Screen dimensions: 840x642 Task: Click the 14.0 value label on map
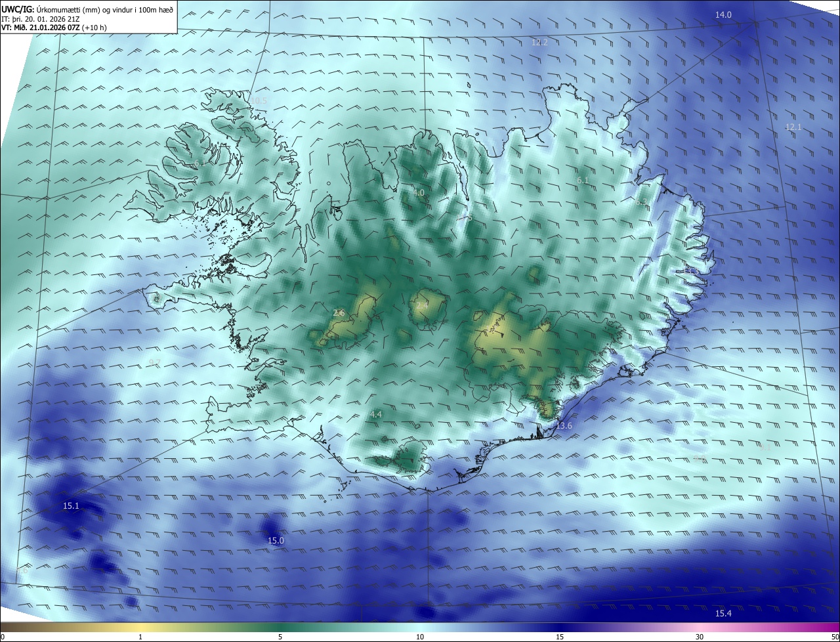coord(723,14)
